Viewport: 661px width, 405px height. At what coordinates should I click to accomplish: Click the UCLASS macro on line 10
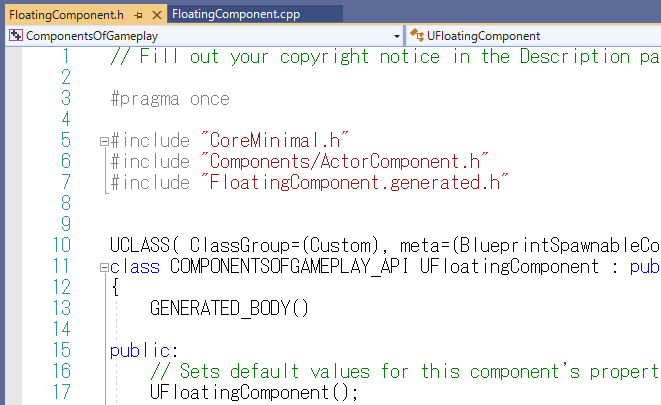140,245
